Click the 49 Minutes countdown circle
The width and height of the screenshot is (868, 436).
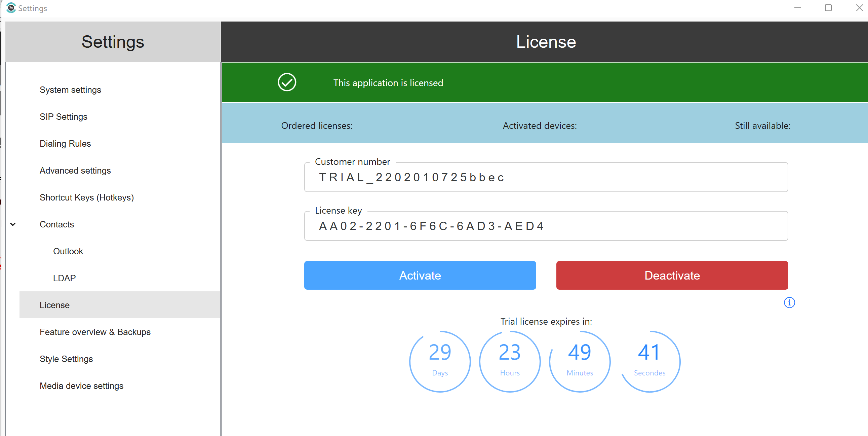[580, 361]
